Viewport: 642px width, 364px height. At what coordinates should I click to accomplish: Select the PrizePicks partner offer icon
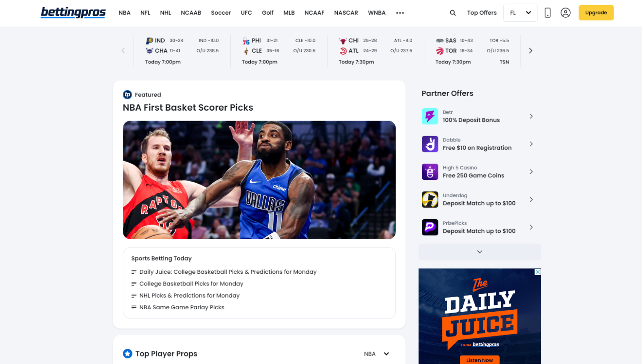click(430, 227)
